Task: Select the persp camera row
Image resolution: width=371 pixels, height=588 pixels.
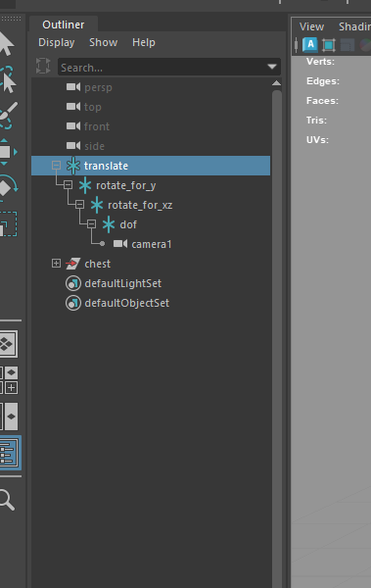Action: pyautogui.click(x=151, y=87)
